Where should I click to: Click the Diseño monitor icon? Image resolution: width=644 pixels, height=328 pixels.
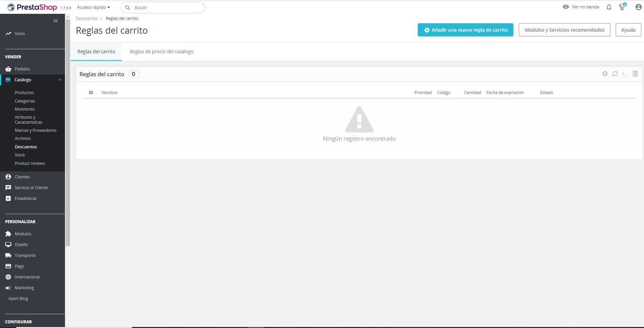click(8, 244)
